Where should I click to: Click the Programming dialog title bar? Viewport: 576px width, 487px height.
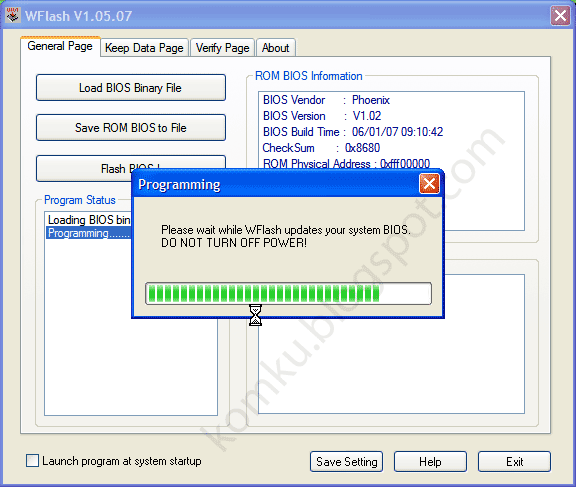[x=277, y=184]
